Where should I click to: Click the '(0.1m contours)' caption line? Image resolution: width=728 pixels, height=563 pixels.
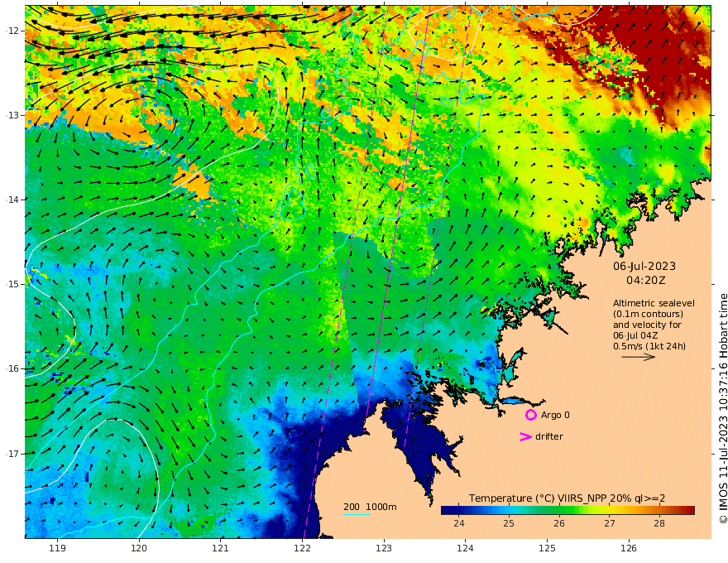[x=648, y=314]
